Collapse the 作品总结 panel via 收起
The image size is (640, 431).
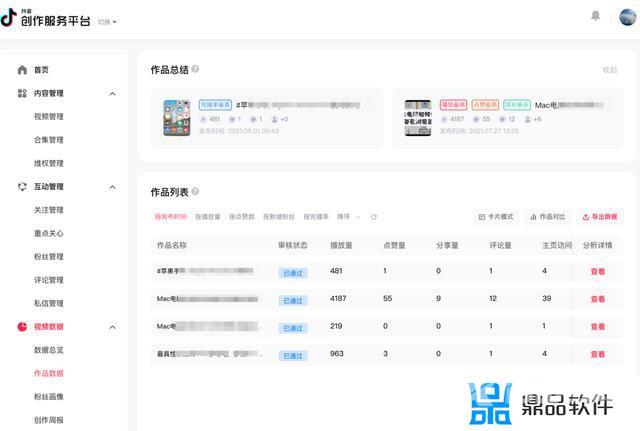(610, 70)
